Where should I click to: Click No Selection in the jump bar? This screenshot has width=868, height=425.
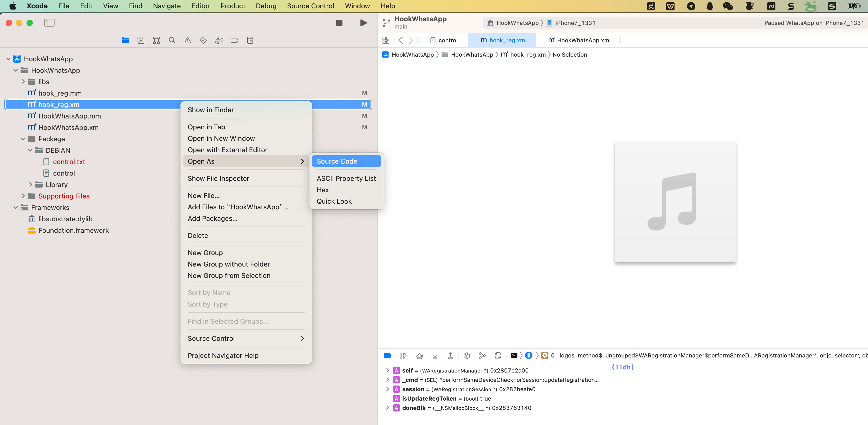click(569, 55)
